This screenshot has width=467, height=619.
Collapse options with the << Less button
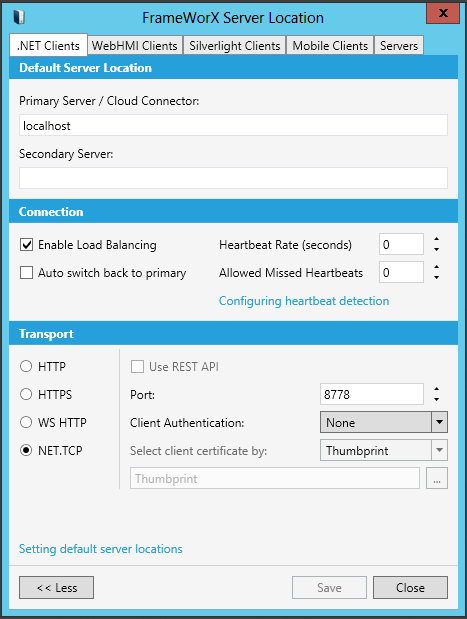coord(56,587)
